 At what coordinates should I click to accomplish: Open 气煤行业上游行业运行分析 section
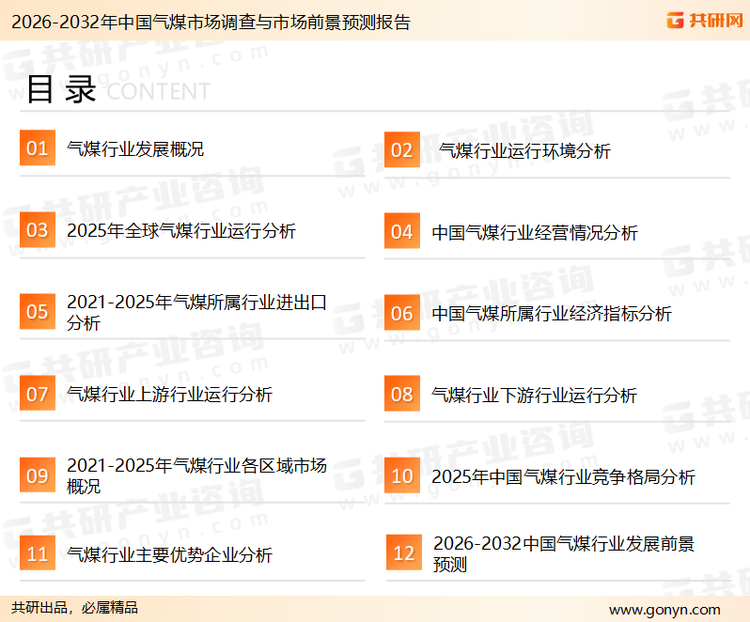[169, 395]
